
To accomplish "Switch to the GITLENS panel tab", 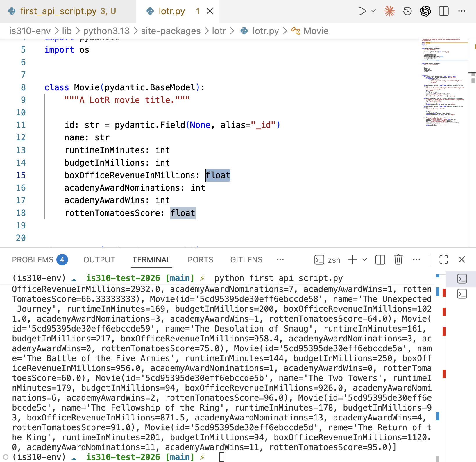I will click(246, 259).
